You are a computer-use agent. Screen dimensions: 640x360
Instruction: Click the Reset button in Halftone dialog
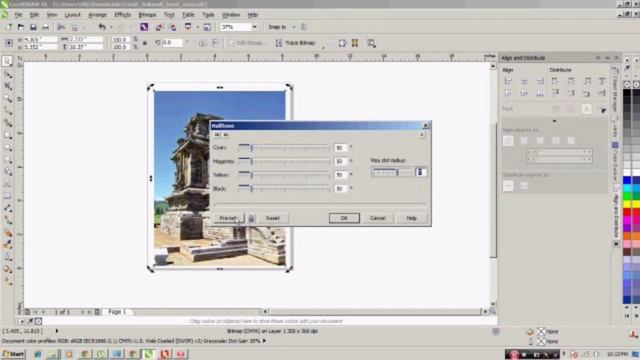click(273, 218)
